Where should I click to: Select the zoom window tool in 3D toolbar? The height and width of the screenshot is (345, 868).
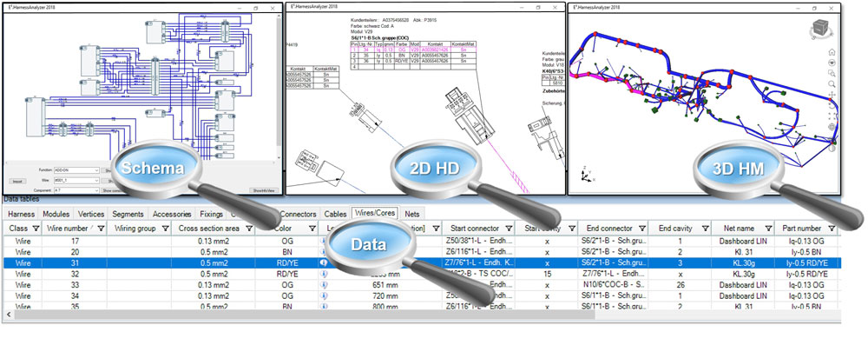point(832,73)
